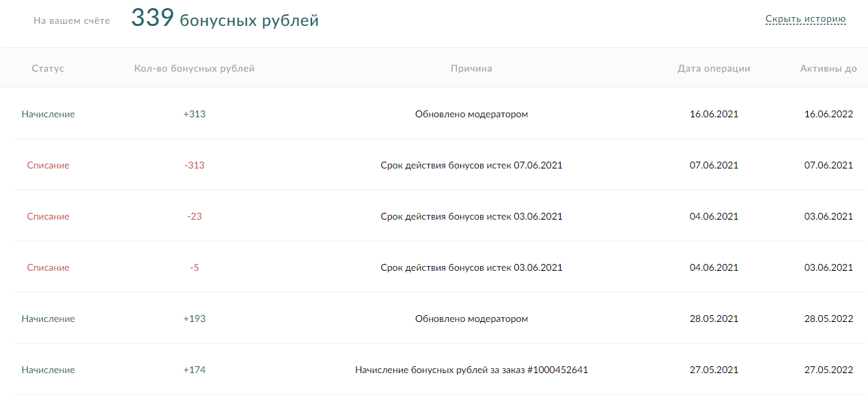Viewport: 868px width, 412px height.
Task: Click the reason mentioning order #1000452641
Action: [x=471, y=370]
